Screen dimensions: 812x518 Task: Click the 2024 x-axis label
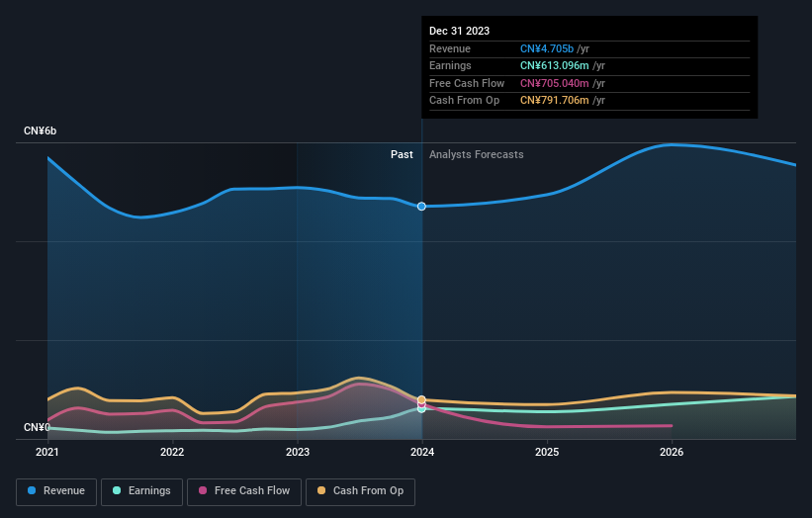pos(422,453)
